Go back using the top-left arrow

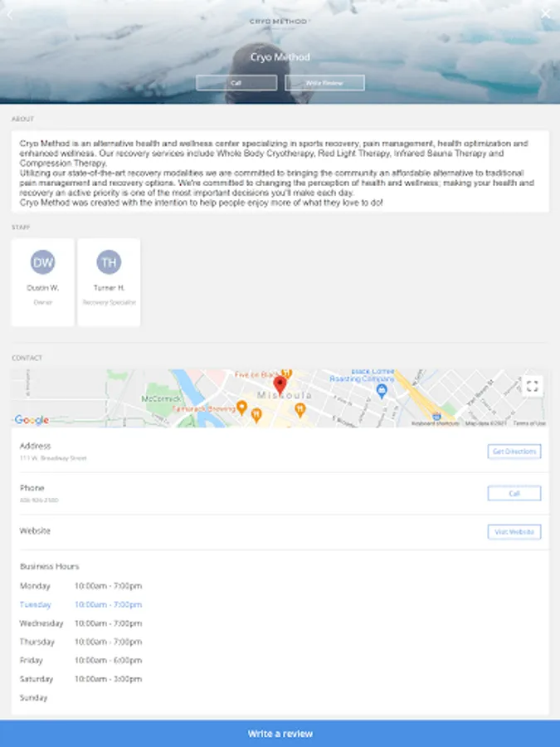tap(10, 14)
